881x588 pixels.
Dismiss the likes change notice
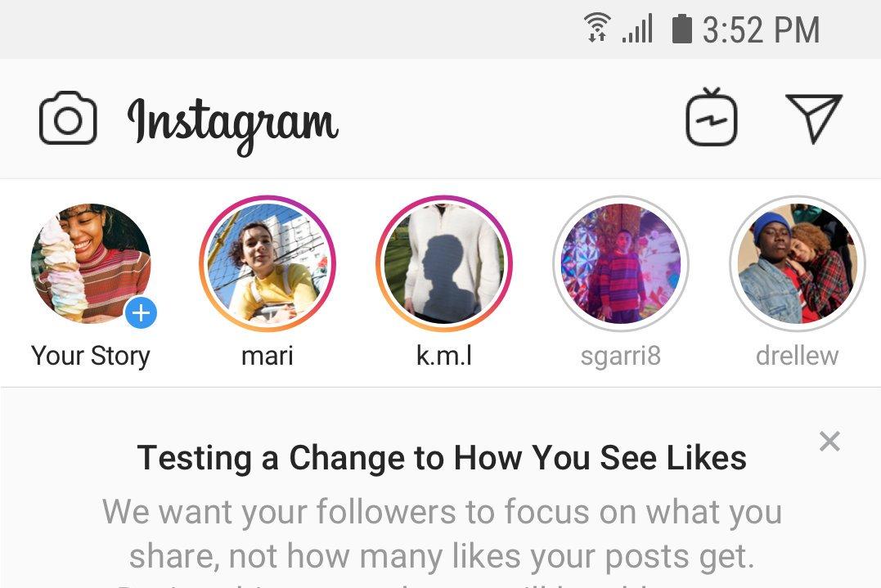pyautogui.click(x=829, y=442)
